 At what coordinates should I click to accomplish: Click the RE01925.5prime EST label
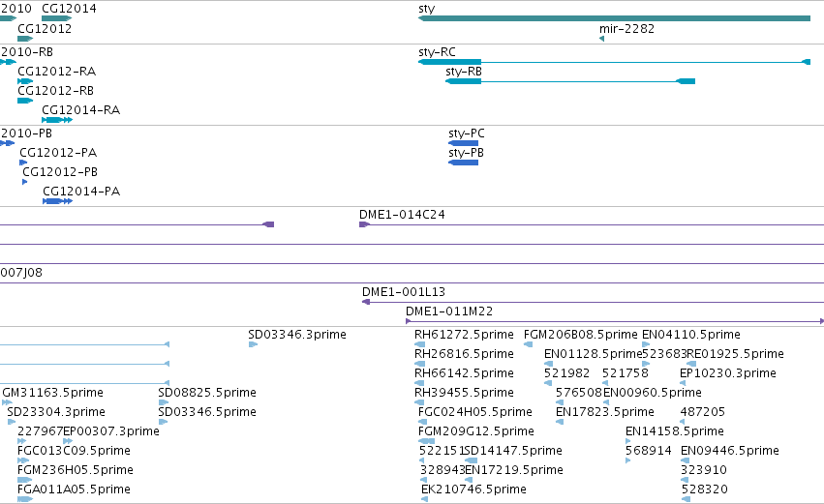736,354
